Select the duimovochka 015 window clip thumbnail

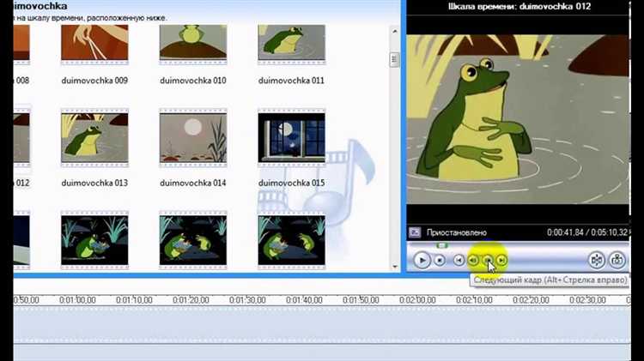[292, 138]
